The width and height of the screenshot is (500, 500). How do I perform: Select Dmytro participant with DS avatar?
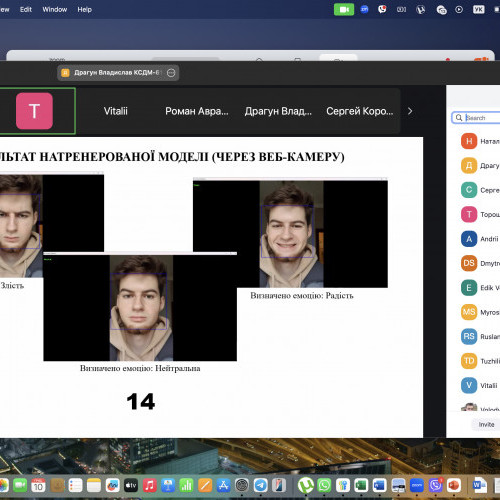480,263
